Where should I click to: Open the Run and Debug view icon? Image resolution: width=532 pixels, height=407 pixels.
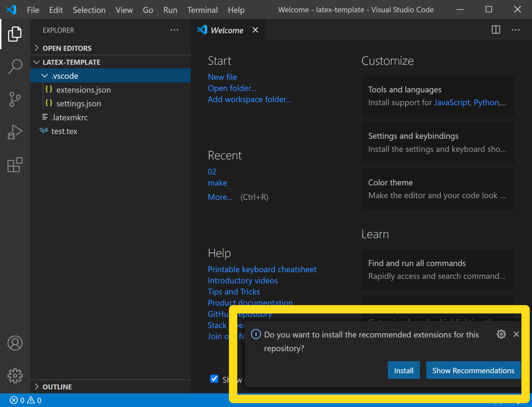15,132
